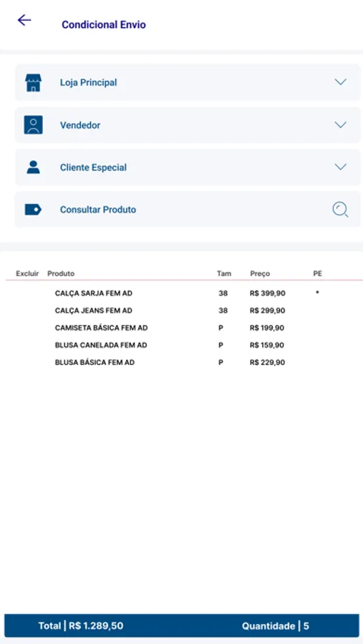Screen dimensions: 363x644
Task: Click size 38 of CALÇA JEANS row
Action: [223, 311]
